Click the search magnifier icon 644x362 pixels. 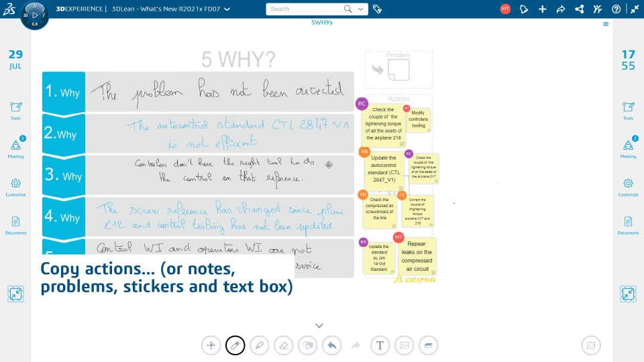coord(348,9)
